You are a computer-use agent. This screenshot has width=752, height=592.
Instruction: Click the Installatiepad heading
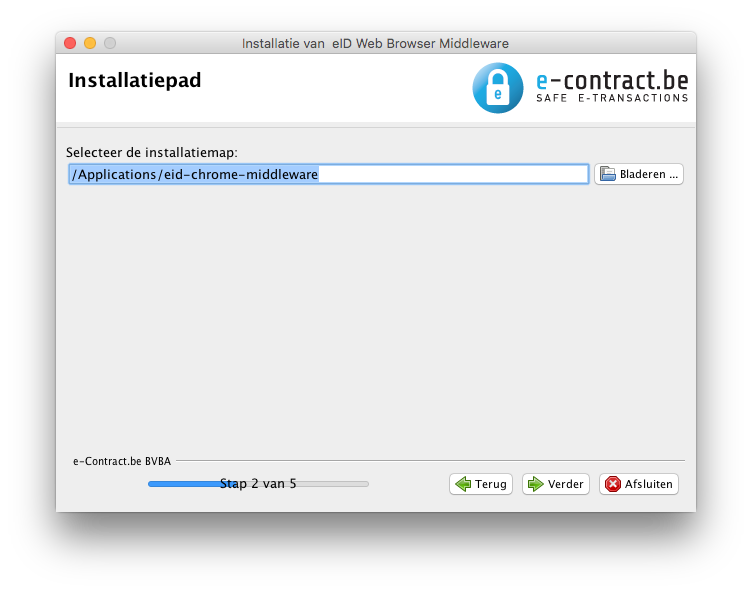pyautogui.click(x=134, y=81)
